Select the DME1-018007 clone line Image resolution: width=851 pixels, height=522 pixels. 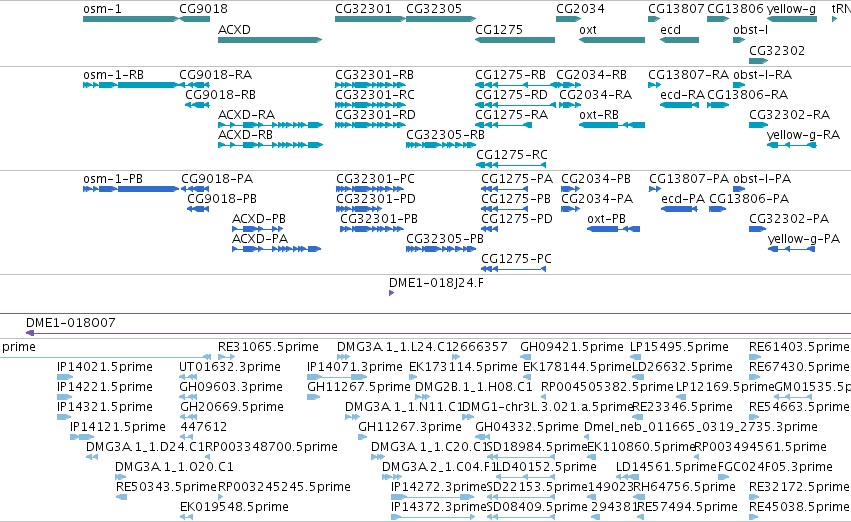[439, 333]
